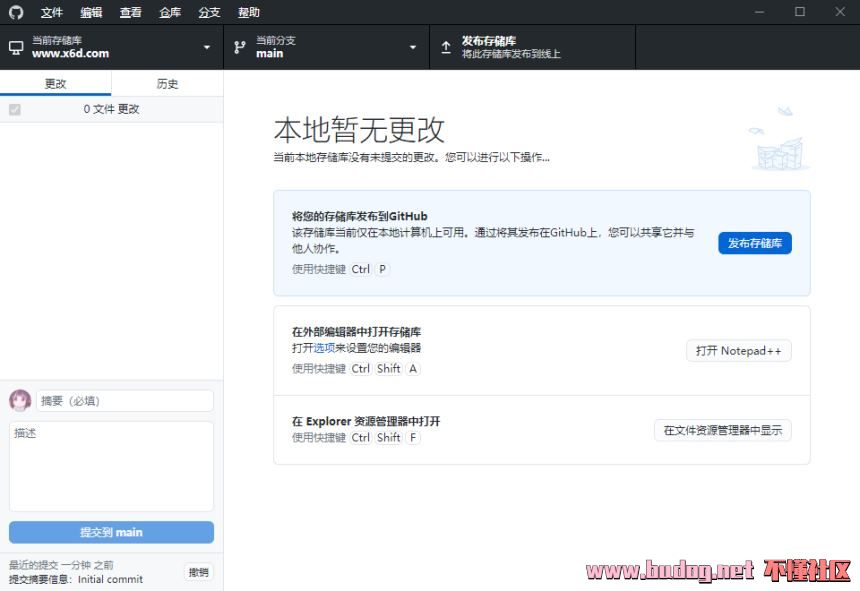The width and height of the screenshot is (860, 591).
Task: Select the 更改 tab
Action: click(55, 84)
